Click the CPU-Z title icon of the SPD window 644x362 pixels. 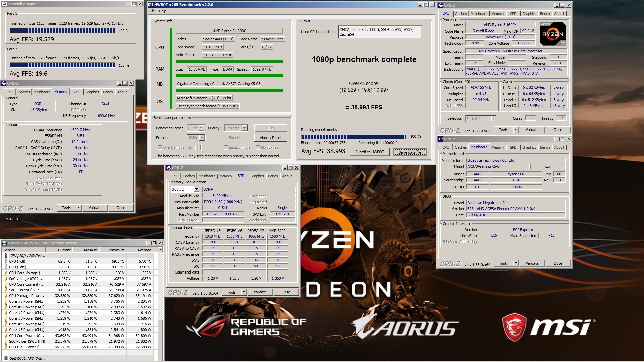tap(169, 168)
